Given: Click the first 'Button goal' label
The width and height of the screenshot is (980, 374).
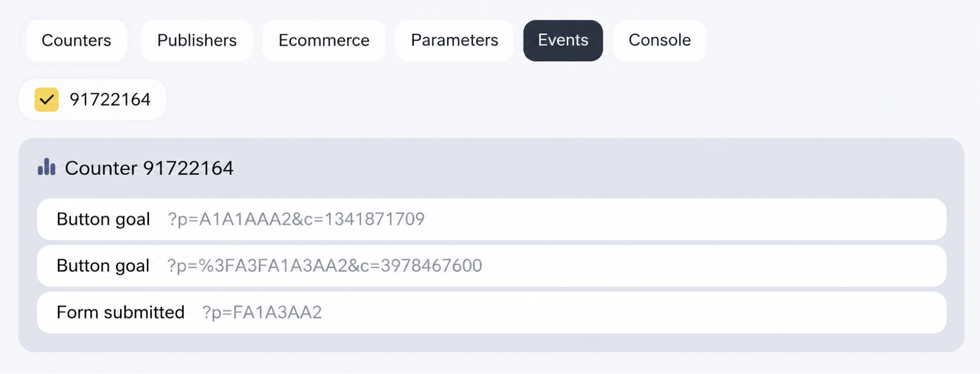Looking at the screenshot, I should coord(103,219).
